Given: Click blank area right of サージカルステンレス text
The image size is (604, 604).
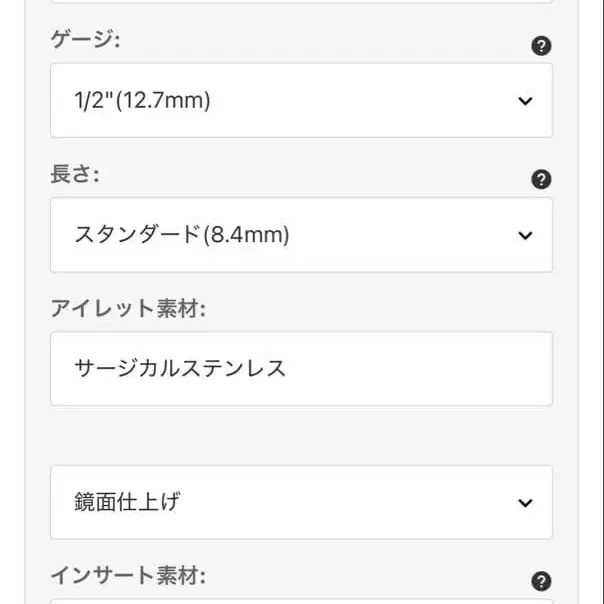Looking at the screenshot, I should click(418, 369).
